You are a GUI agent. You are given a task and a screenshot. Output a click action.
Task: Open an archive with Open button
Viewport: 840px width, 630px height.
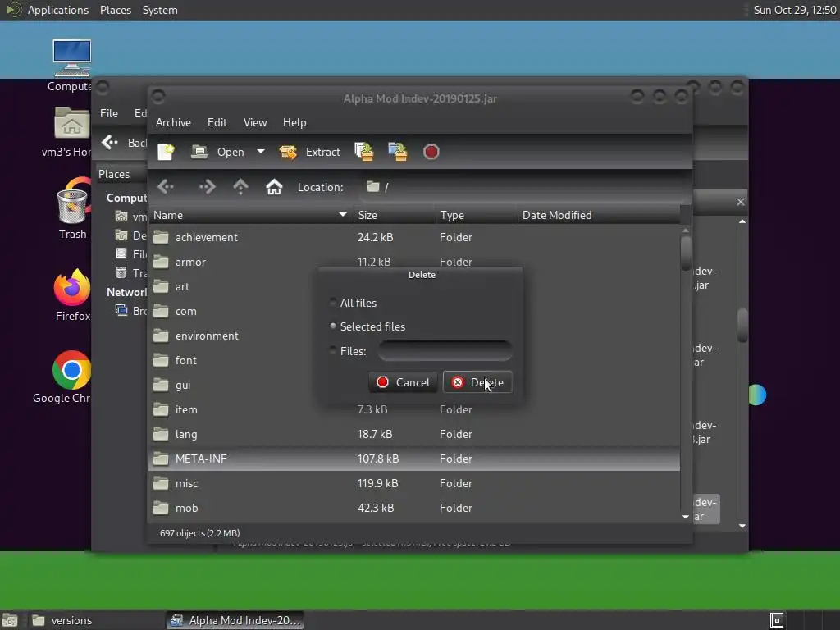pyautogui.click(x=218, y=152)
